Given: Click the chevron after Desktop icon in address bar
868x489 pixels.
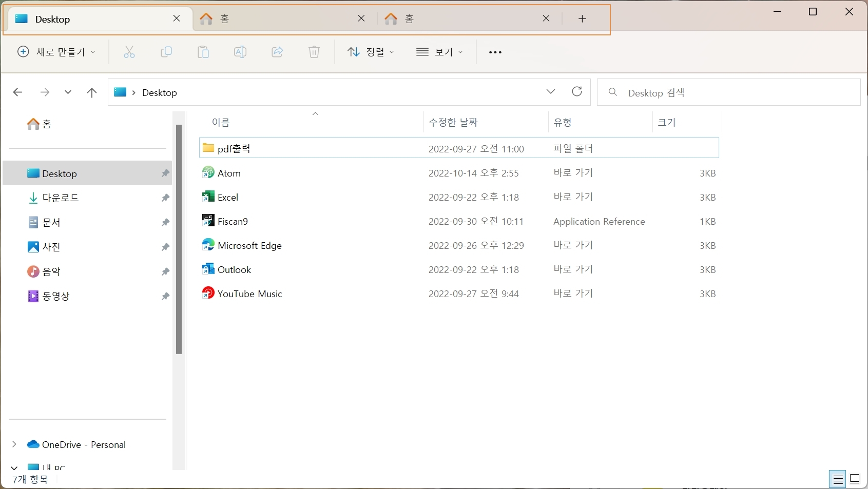Looking at the screenshot, I should click(x=134, y=92).
